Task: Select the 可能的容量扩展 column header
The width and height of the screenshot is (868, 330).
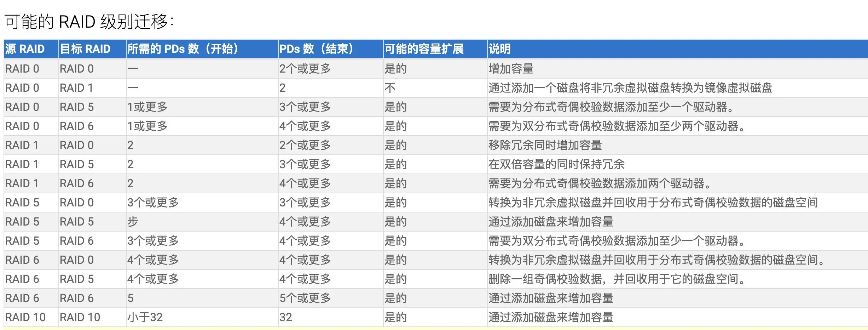Action: tap(424, 49)
